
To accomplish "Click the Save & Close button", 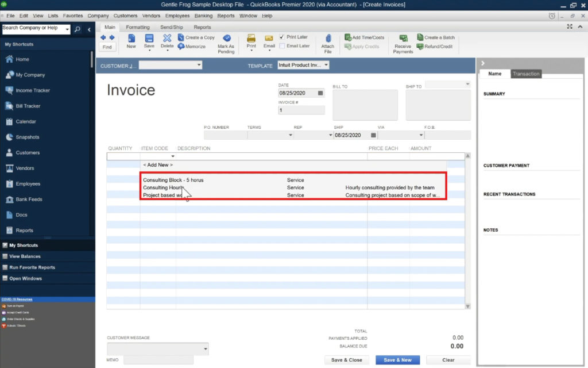I will click(346, 359).
